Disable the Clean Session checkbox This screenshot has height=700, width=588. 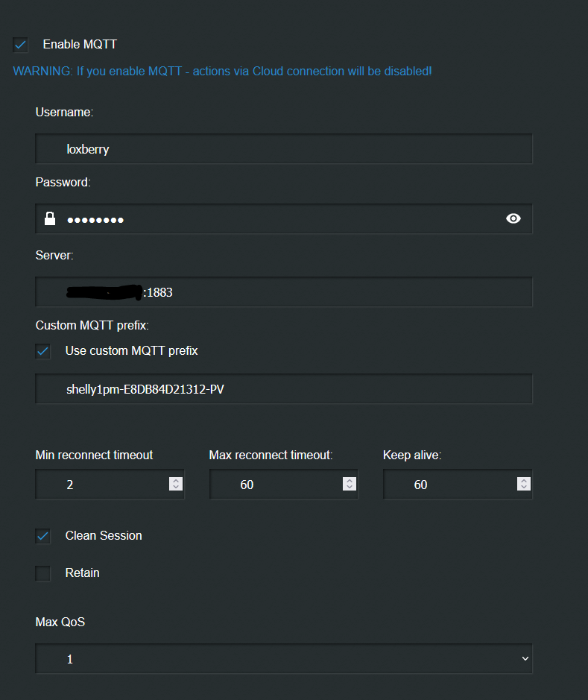43,535
